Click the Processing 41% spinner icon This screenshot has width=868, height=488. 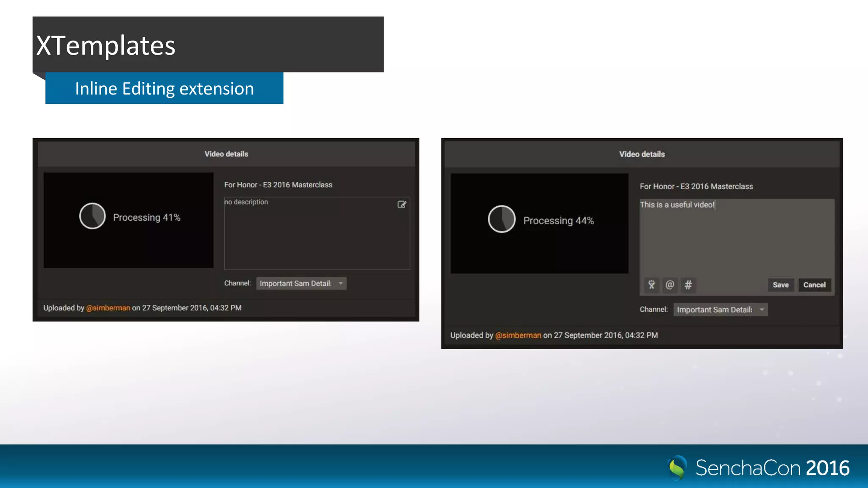[92, 216]
